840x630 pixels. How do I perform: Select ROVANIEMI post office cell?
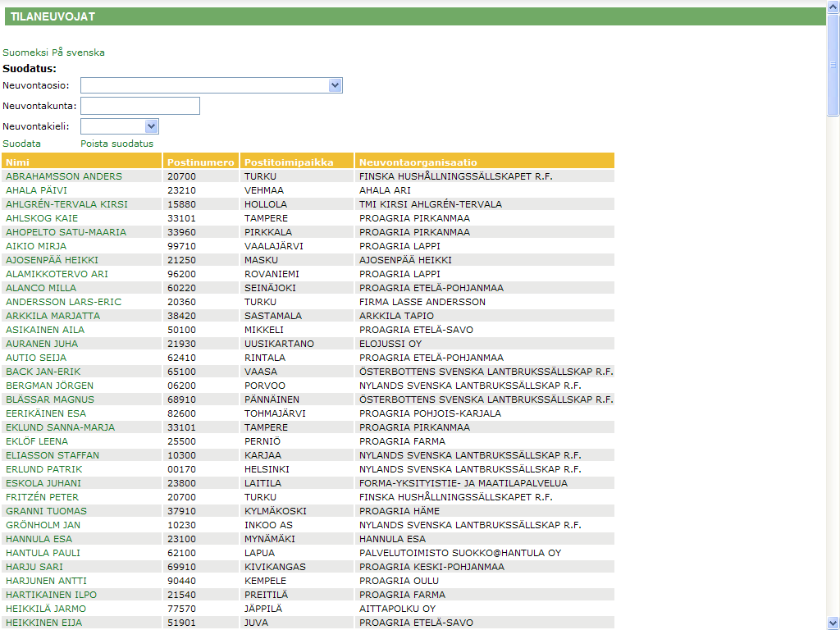click(x=297, y=274)
